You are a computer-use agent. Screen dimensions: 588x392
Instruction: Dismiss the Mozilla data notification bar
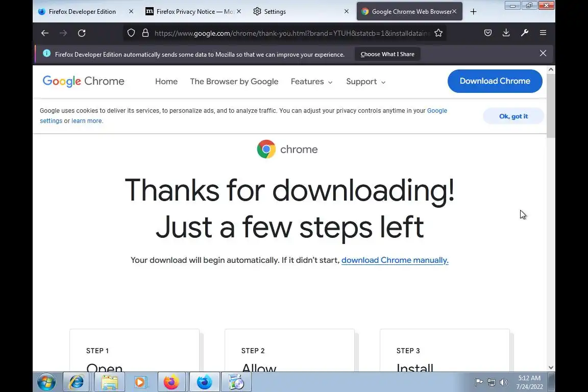coord(543,53)
